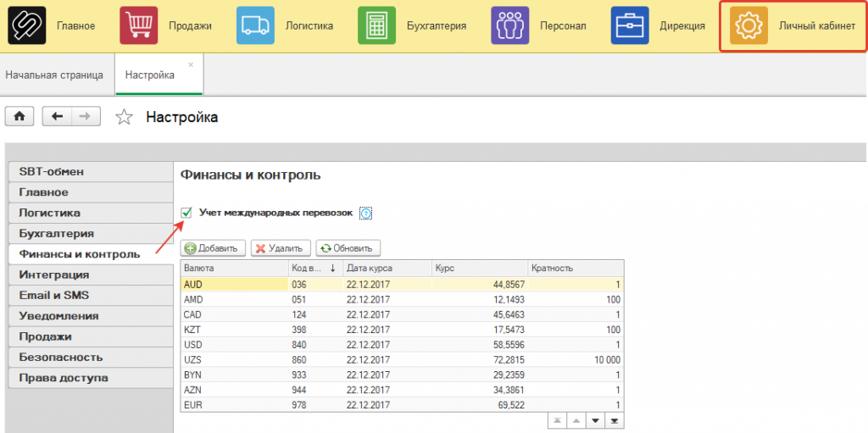Screen dimensions: 868x433
Task: Select the AMD currency row
Action: click(403, 299)
